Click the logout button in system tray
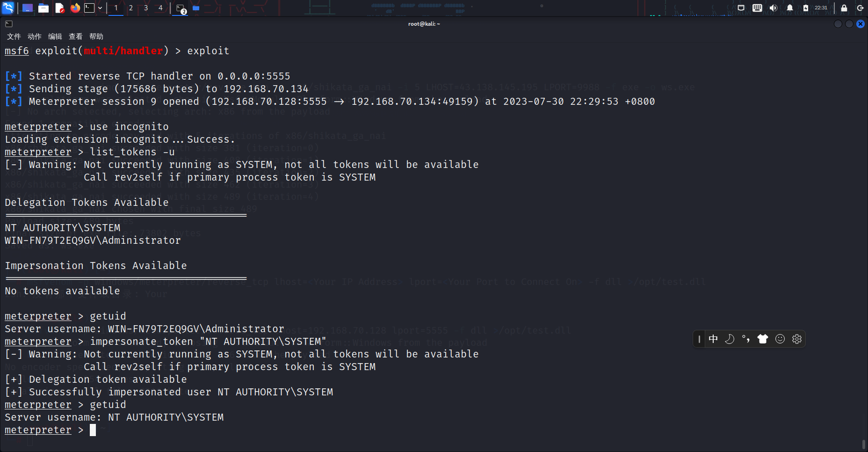The image size is (868, 452). pyautogui.click(x=861, y=8)
